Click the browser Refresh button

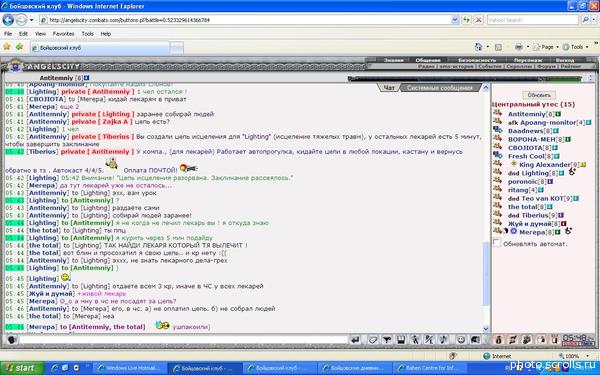466,20
